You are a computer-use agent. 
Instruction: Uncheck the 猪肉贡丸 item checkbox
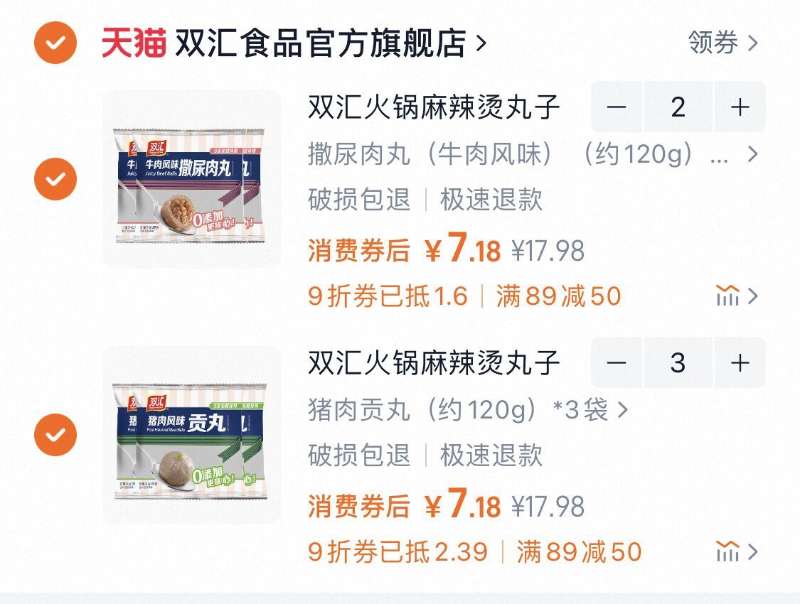click(56, 435)
